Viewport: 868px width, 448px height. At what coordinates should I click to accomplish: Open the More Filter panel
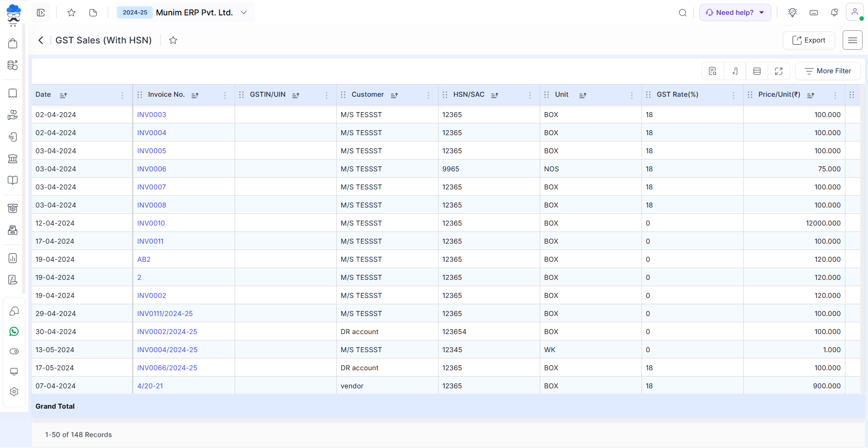828,71
